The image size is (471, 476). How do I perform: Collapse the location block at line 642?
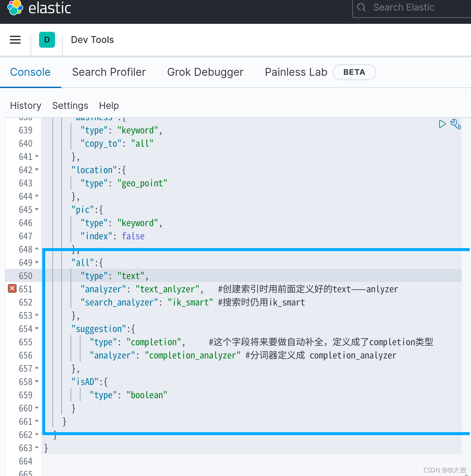click(37, 169)
